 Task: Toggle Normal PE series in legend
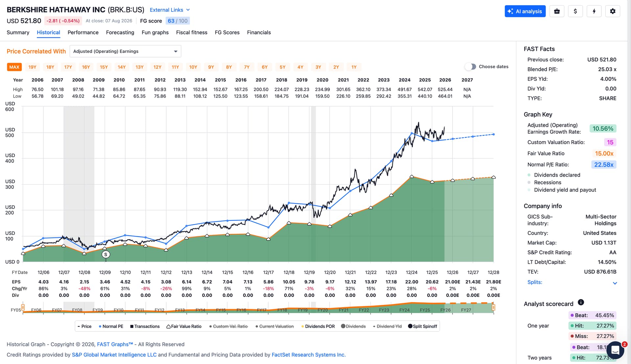click(111, 326)
